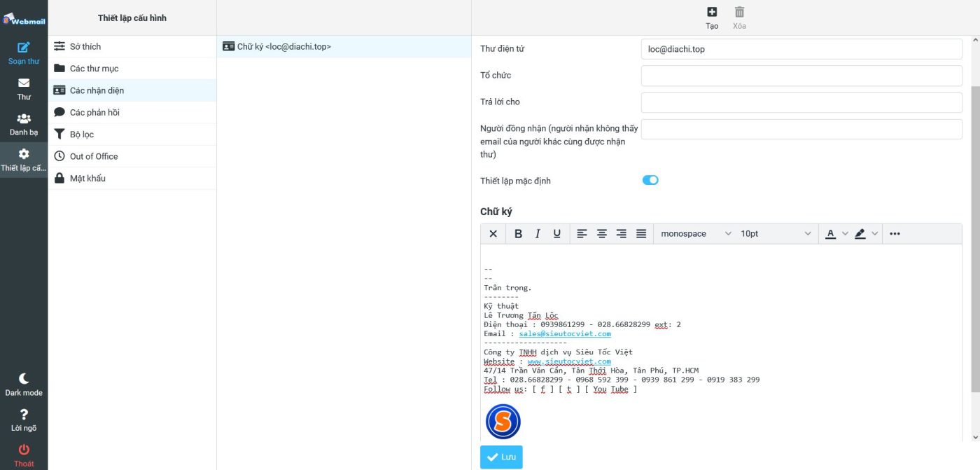The height and width of the screenshot is (470, 980).
Task: Justify signature text
Action: point(640,234)
